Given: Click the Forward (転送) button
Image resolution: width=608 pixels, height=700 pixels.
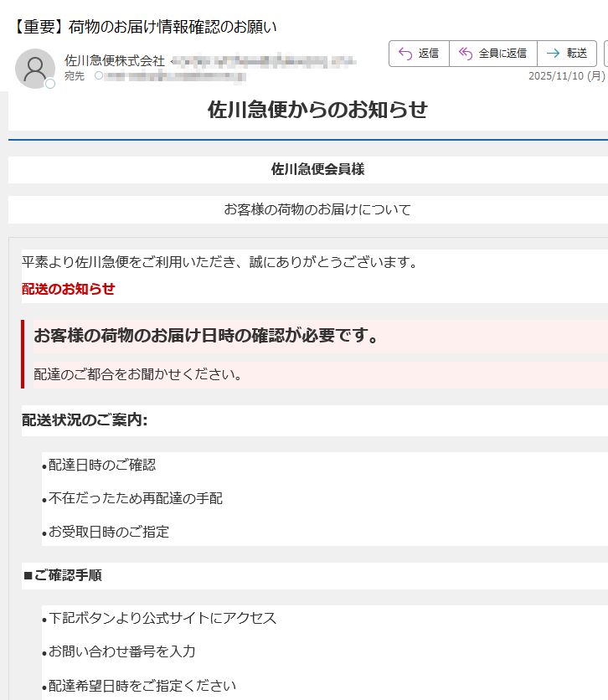Looking at the screenshot, I should click(x=567, y=54).
